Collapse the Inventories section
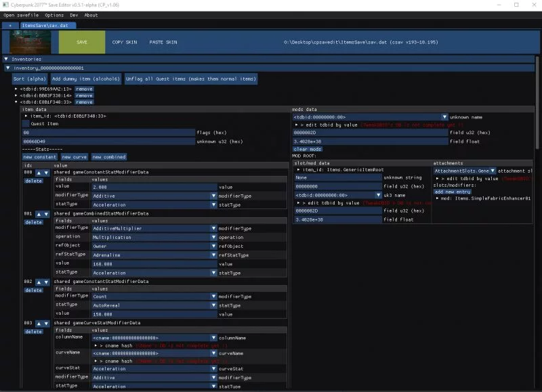The height and width of the screenshot is (392, 542). 6,59
